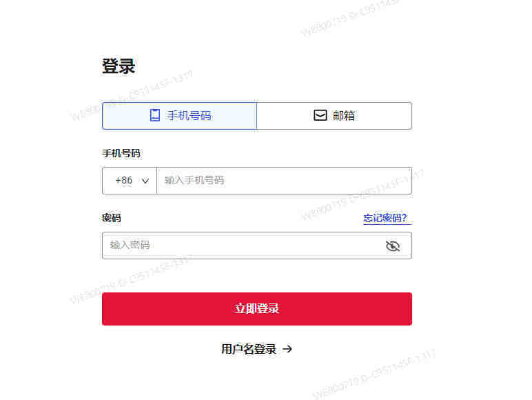Select the 邮箱 tab text label

pos(344,115)
